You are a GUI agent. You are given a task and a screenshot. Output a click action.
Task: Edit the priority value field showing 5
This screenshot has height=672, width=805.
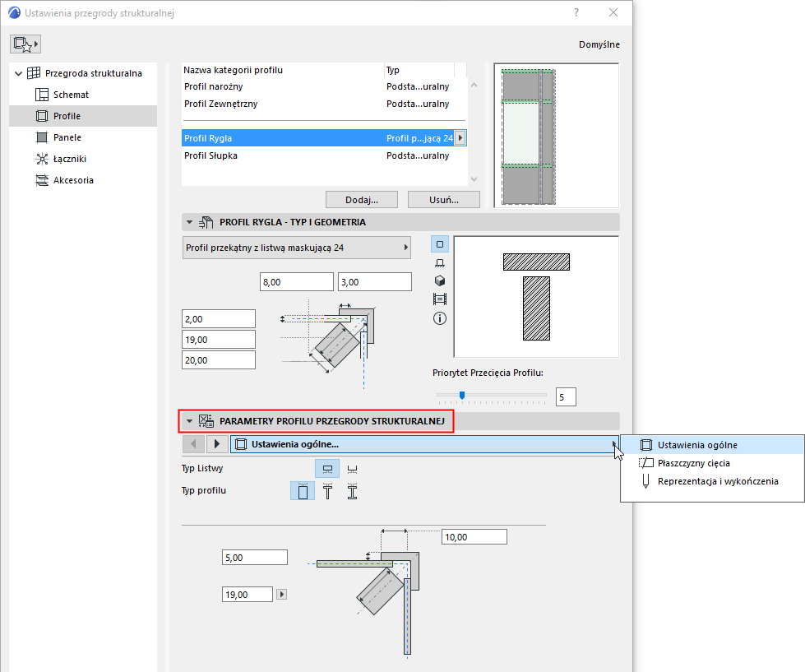click(x=566, y=396)
